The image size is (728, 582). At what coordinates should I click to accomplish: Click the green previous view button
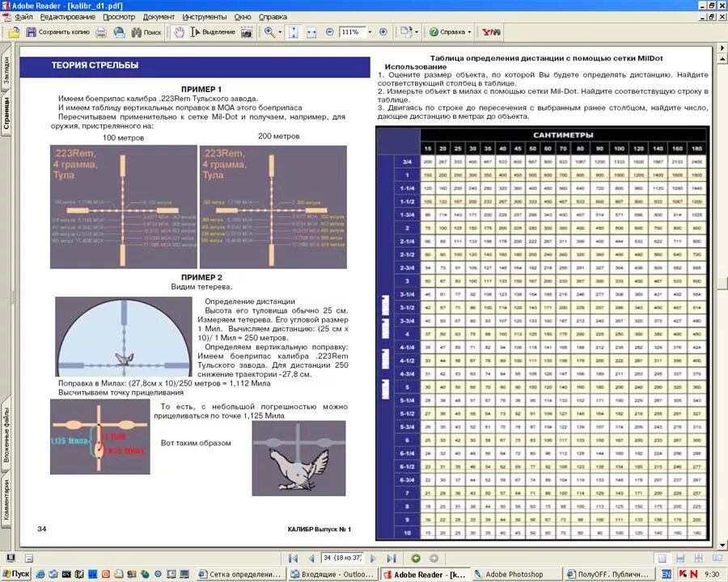pos(416,559)
